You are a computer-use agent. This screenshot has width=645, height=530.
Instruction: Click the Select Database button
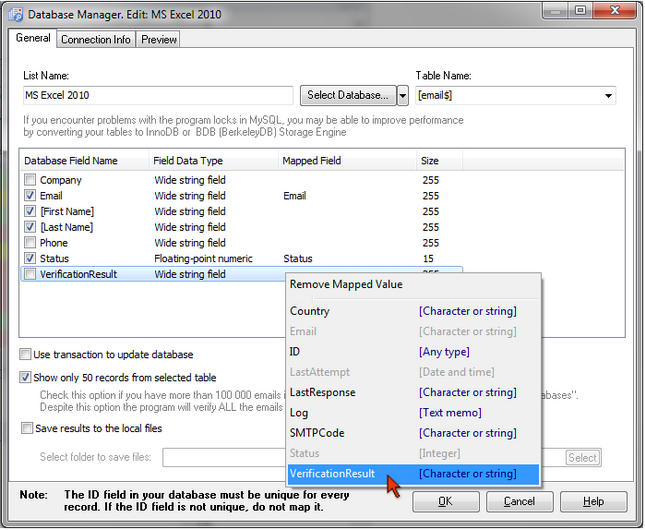[348, 95]
